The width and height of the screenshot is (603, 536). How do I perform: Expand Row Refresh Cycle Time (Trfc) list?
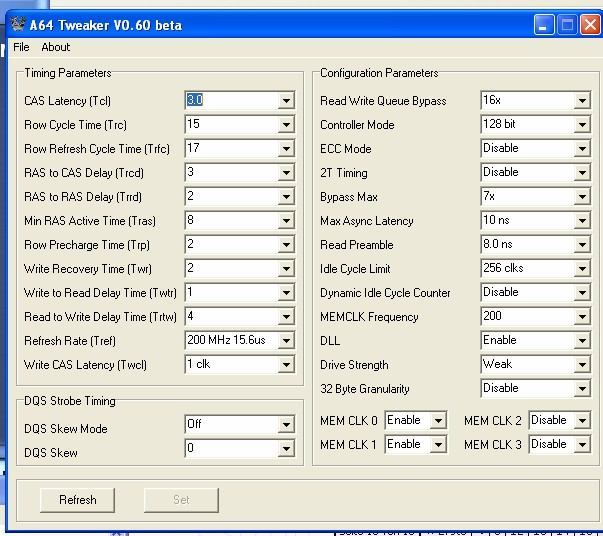286,148
